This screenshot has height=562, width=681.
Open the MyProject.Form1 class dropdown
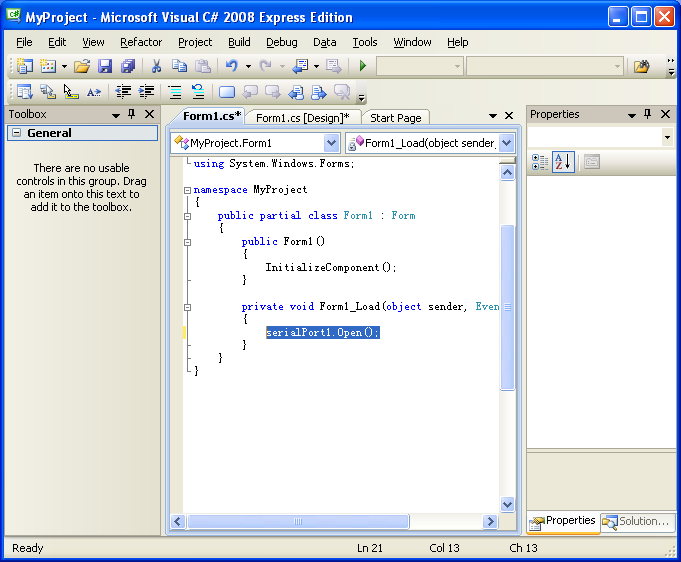pyautogui.click(x=331, y=143)
